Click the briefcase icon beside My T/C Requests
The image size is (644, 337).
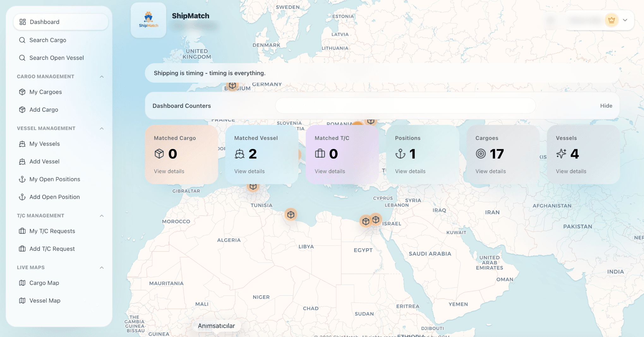coord(22,231)
